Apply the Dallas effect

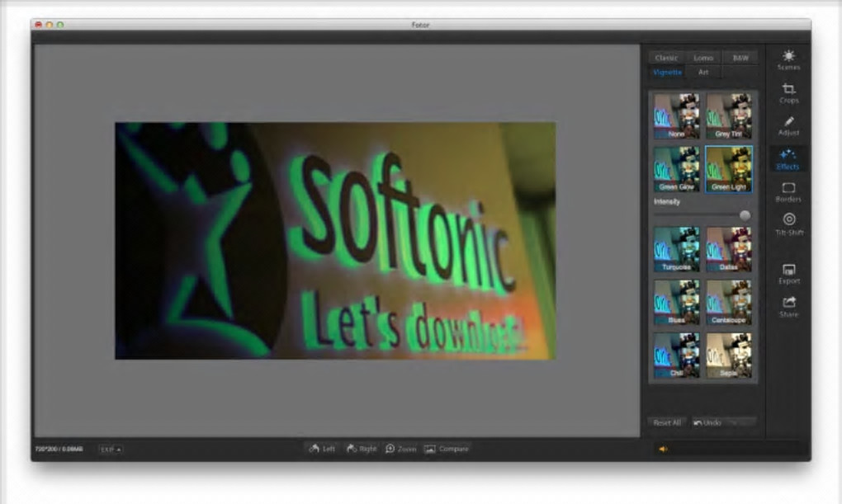729,249
